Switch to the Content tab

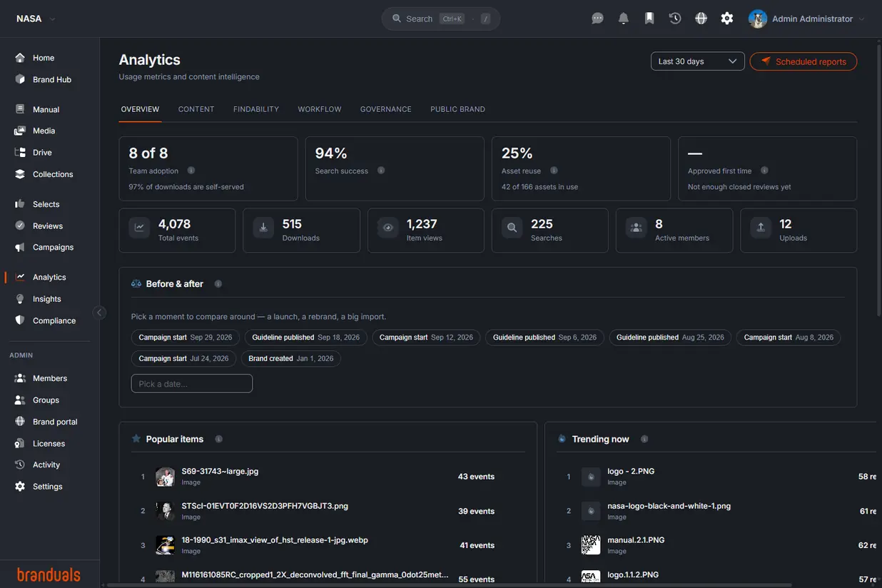coord(196,109)
